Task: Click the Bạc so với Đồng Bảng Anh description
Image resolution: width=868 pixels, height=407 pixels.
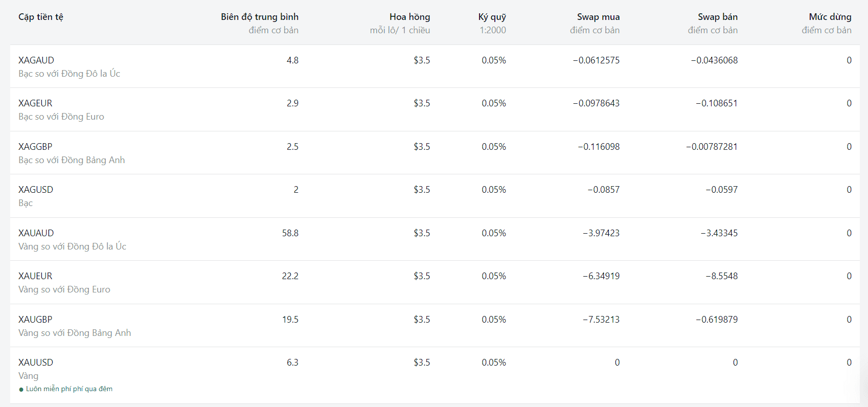Action: tap(72, 160)
